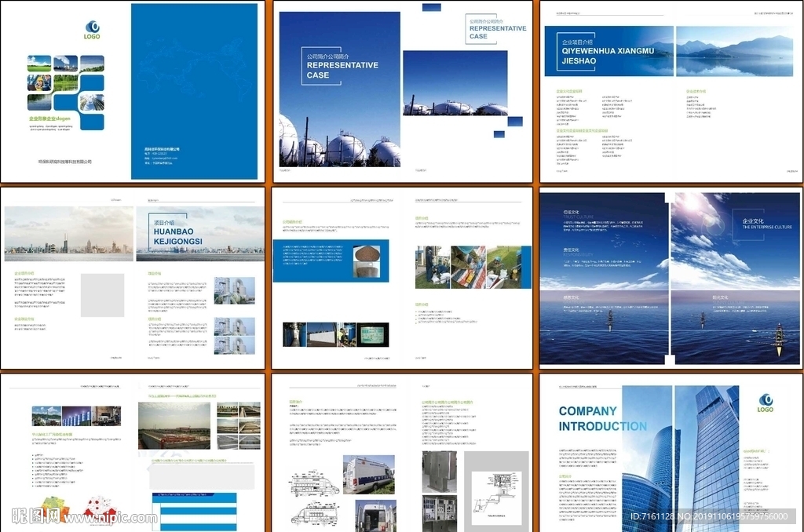Select the brown powder sample photo
Viewport: 804px width, 532px height.
coord(366,261)
